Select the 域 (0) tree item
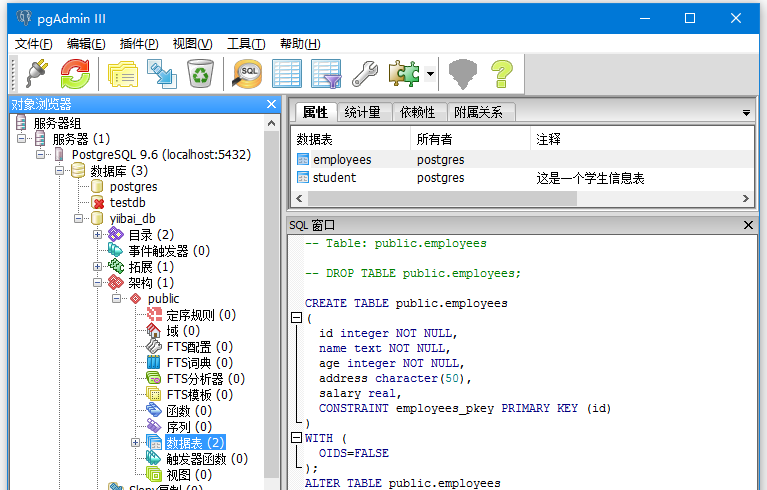 coord(183,331)
